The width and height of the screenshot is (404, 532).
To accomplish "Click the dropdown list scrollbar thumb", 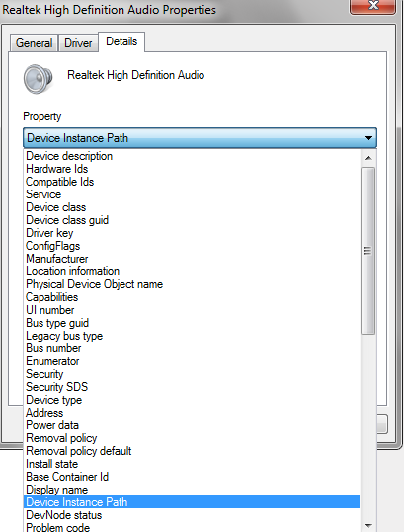I will (368, 251).
